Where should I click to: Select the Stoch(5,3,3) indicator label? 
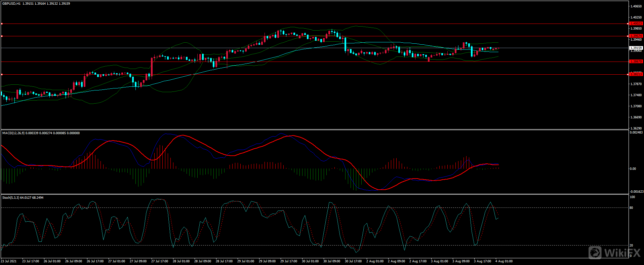pos(11,198)
